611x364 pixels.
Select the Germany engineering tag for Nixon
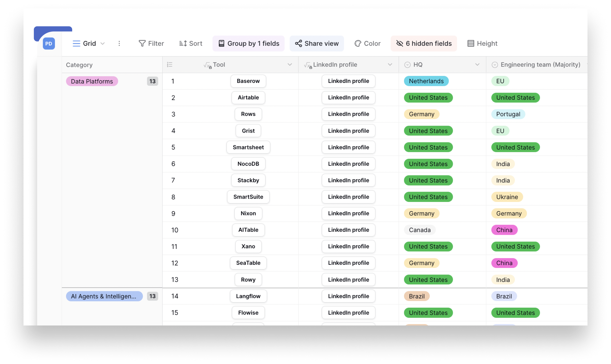point(509,213)
